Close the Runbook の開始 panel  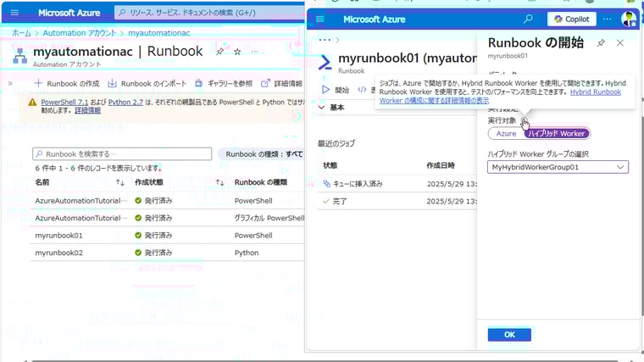(619, 42)
